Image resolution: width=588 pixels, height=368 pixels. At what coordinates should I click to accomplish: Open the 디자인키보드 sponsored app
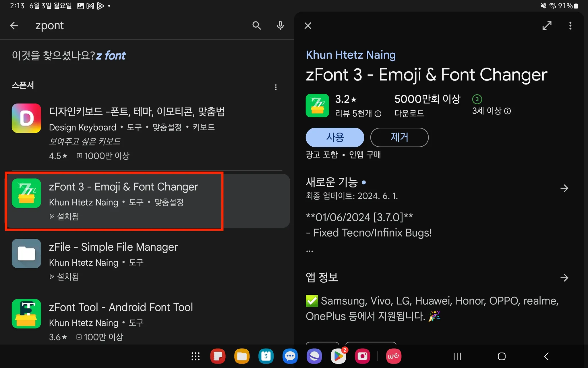pos(136,112)
